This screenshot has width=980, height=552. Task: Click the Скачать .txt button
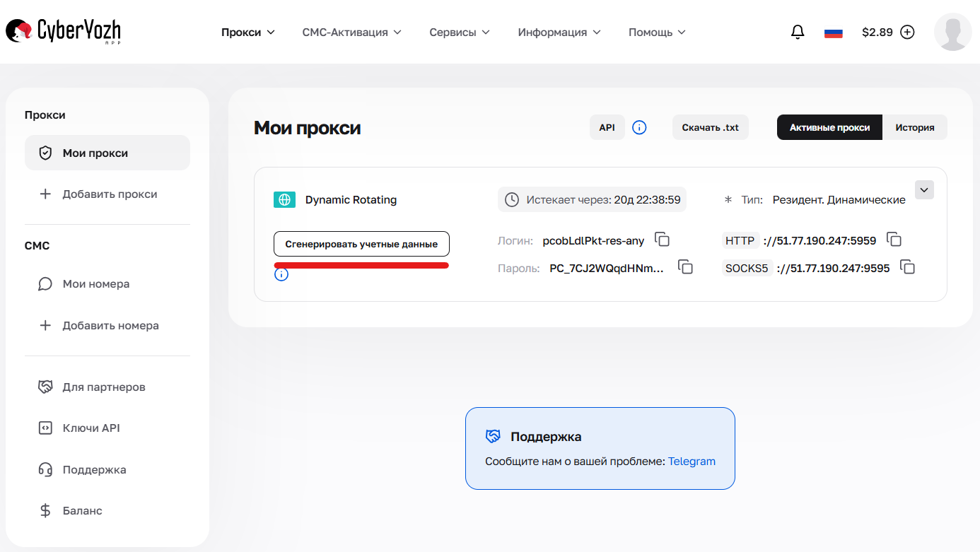click(x=710, y=127)
